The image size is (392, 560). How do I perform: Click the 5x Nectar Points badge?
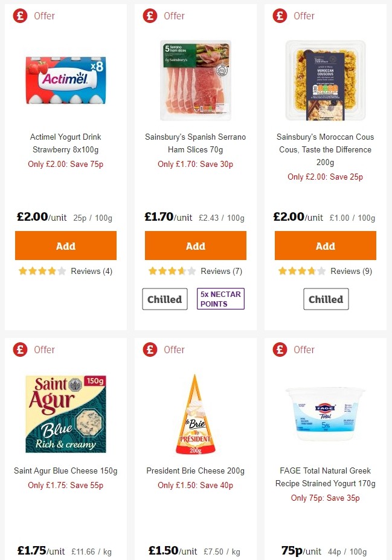pyautogui.click(x=220, y=299)
